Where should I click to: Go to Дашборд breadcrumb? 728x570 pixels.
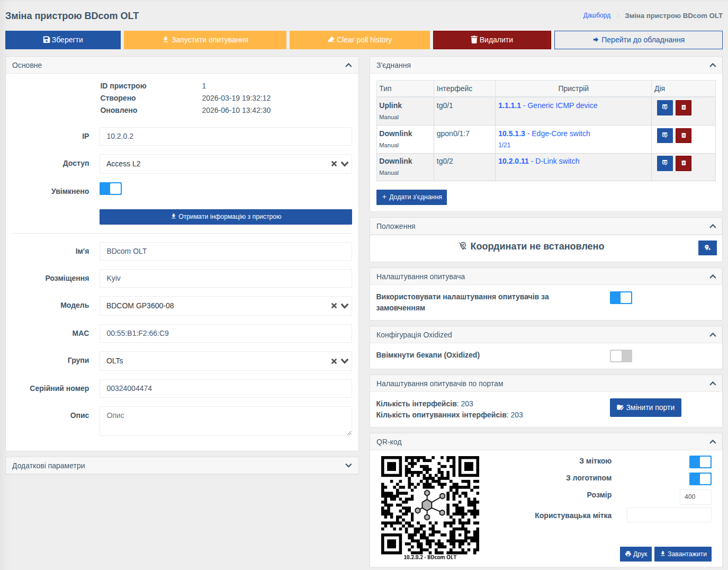tap(597, 15)
